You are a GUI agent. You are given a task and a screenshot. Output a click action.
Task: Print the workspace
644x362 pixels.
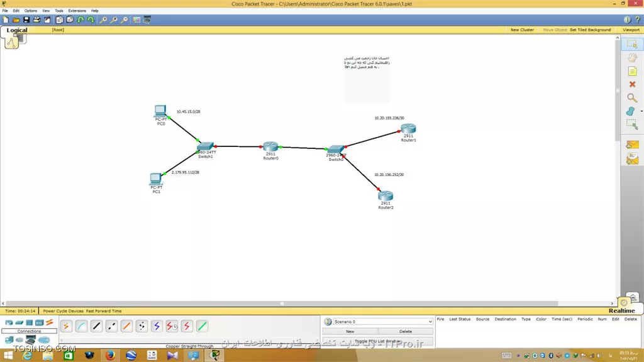36,19
